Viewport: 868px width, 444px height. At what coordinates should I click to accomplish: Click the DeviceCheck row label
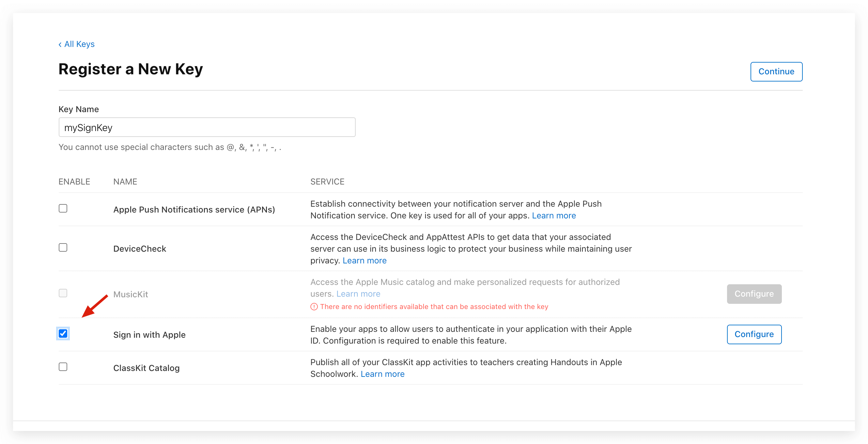(140, 249)
